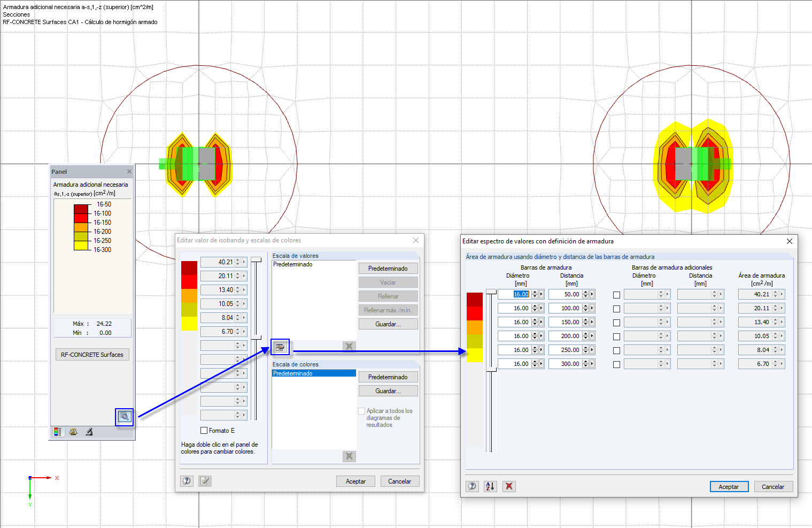Switch to the color scale tab icon in Panel

click(58, 432)
